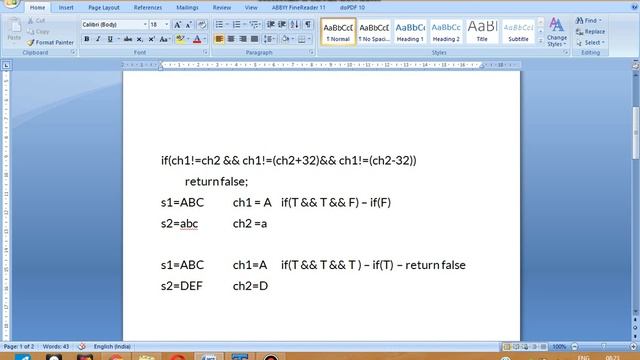Click the zoom out minus button
Viewport: 640px width, 360px height.
tap(575, 347)
